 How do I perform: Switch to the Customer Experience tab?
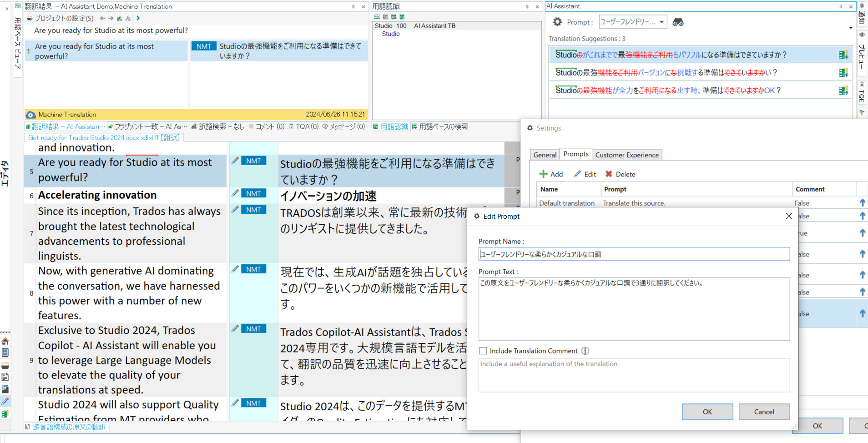point(627,155)
